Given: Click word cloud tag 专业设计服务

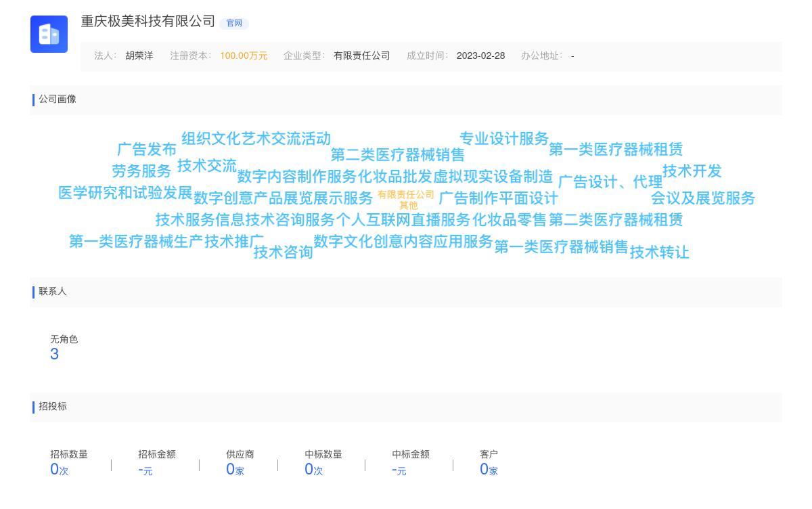Looking at the screenshot, I should pos(504,139).
